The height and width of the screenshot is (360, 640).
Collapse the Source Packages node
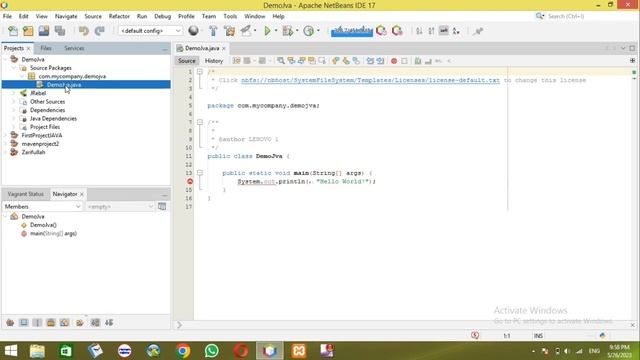point(14,68)
